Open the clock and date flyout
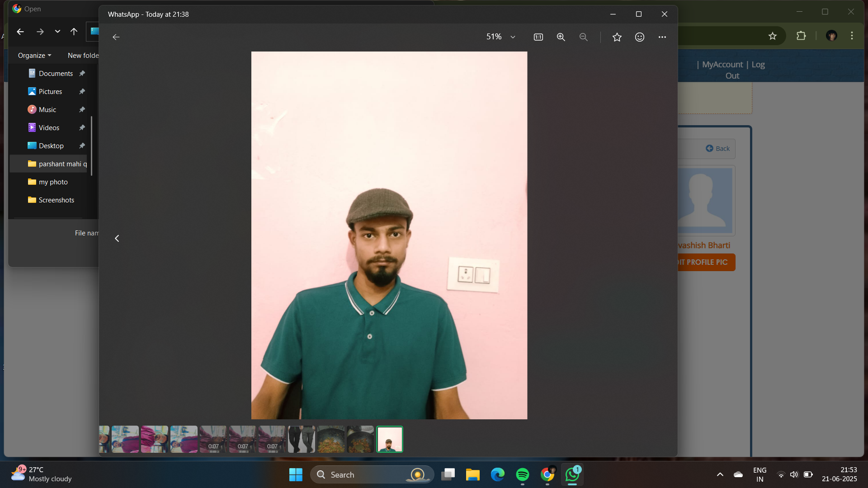868x488 pixels. [840, 474]
